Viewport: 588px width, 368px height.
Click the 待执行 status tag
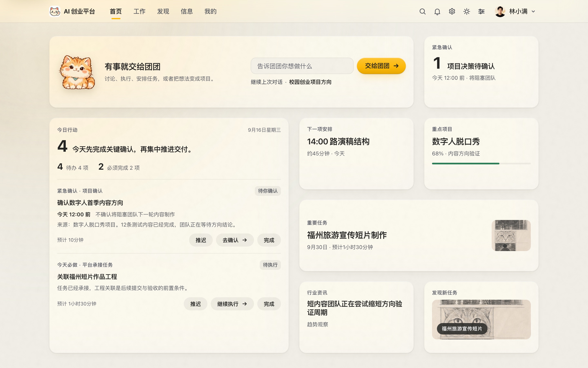(270, 265)
